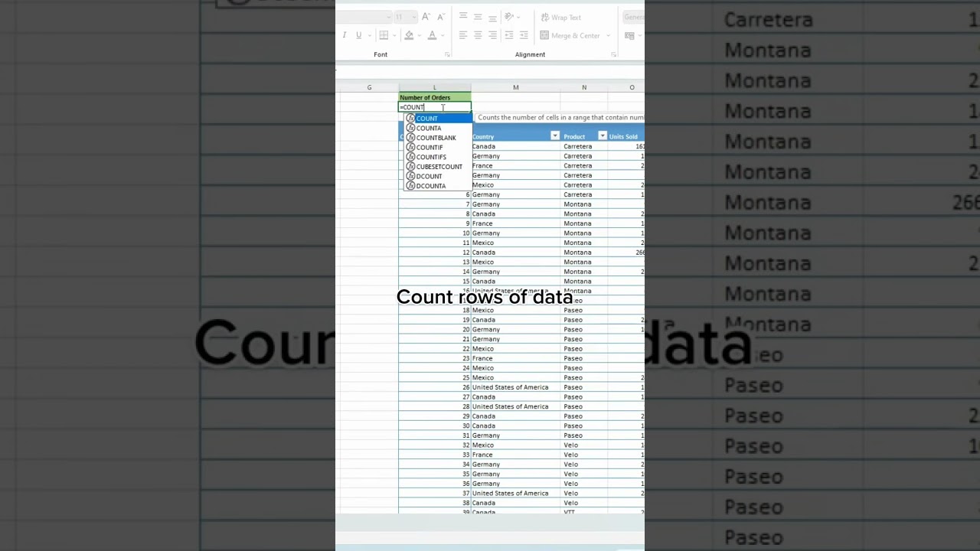Align text left
This screenshot has height=551, width=980.
(463, 35)
